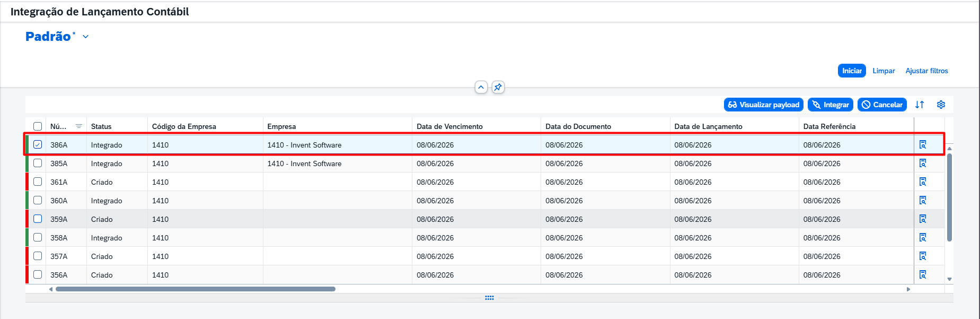The image size is (980, 319).
Task: Click Empresa cell of row 385A
Action: coord(338,163)
